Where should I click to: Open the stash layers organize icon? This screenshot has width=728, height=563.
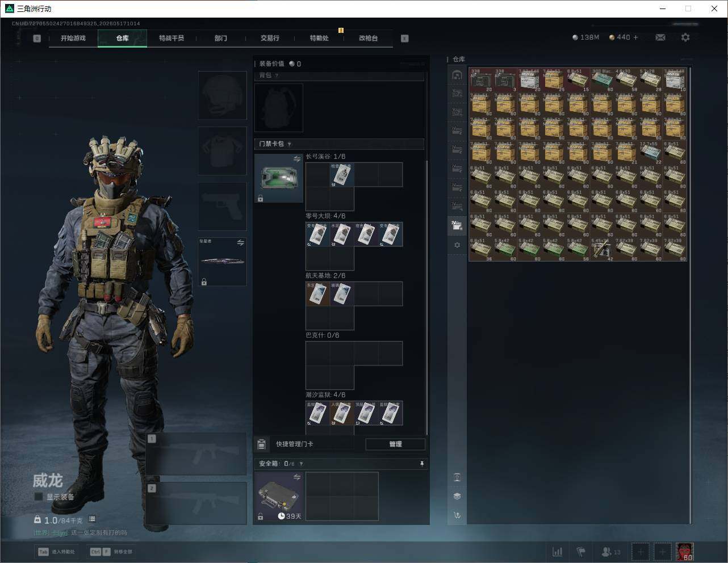(457, 496)
